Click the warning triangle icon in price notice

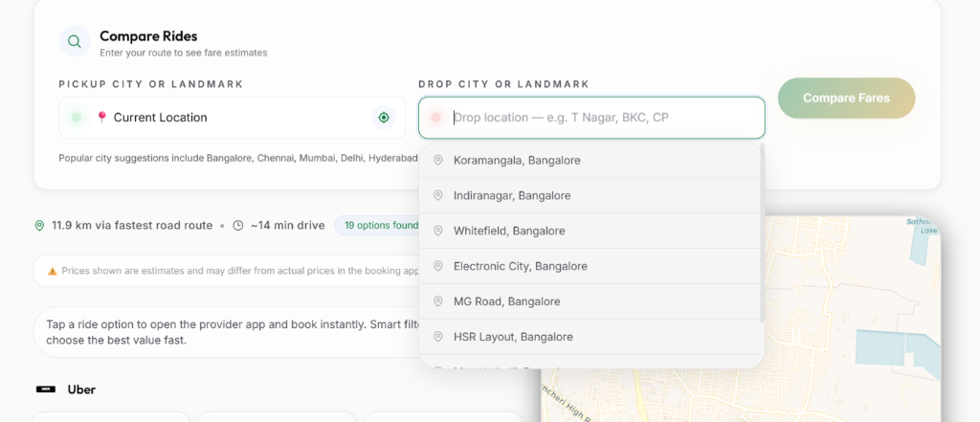[53, 271]
